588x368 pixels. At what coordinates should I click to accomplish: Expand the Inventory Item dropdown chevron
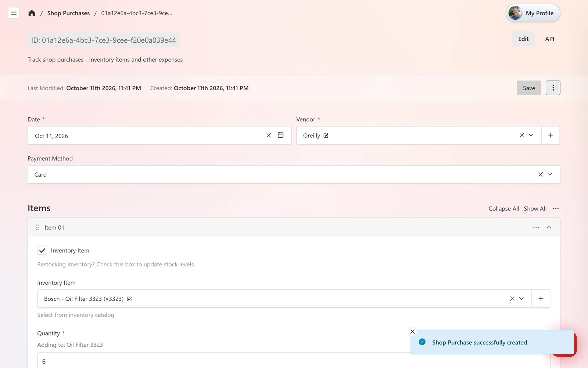click(x=521, y=298)
